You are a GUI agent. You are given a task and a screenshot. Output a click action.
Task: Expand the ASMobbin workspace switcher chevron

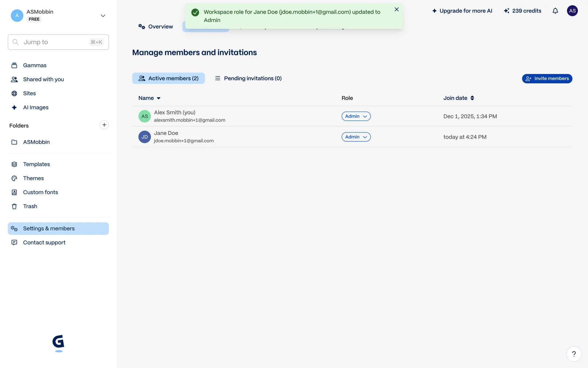[x=103, y=16]
